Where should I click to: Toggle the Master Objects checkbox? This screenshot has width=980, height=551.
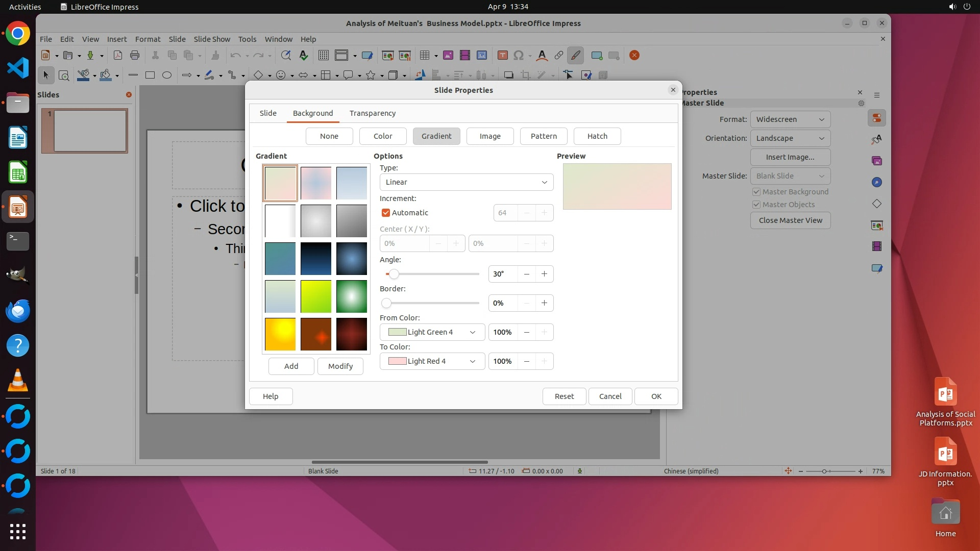(x=756, y=205)
